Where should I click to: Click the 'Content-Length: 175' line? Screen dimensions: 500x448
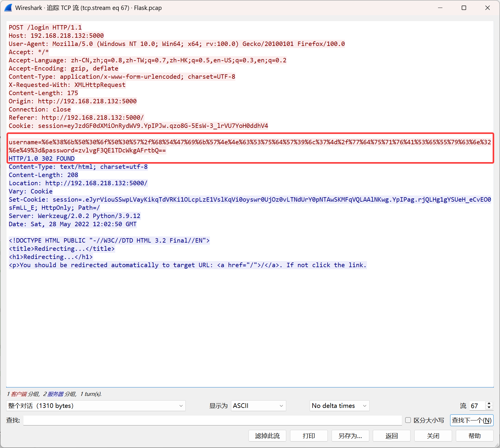coord(43,93)
